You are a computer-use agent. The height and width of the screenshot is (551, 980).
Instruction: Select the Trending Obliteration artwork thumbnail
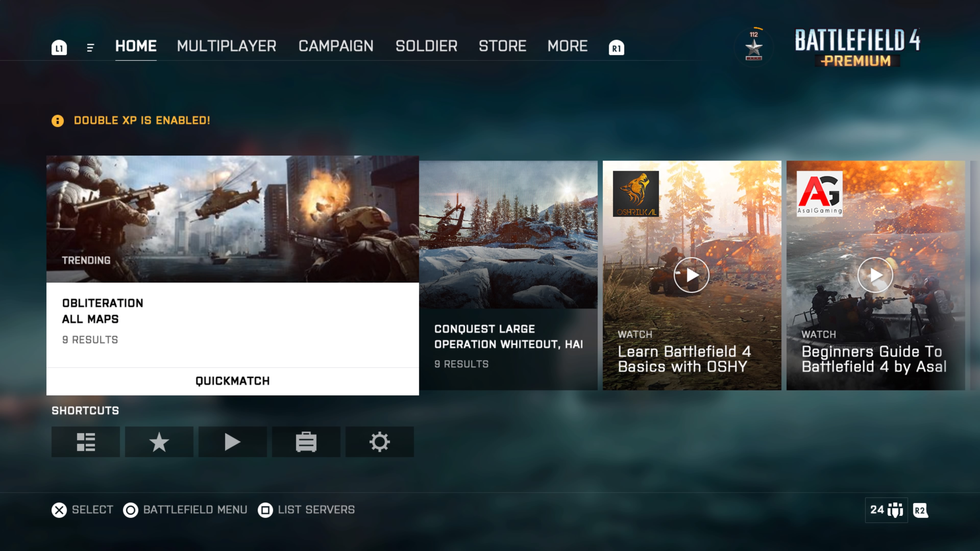232,219
